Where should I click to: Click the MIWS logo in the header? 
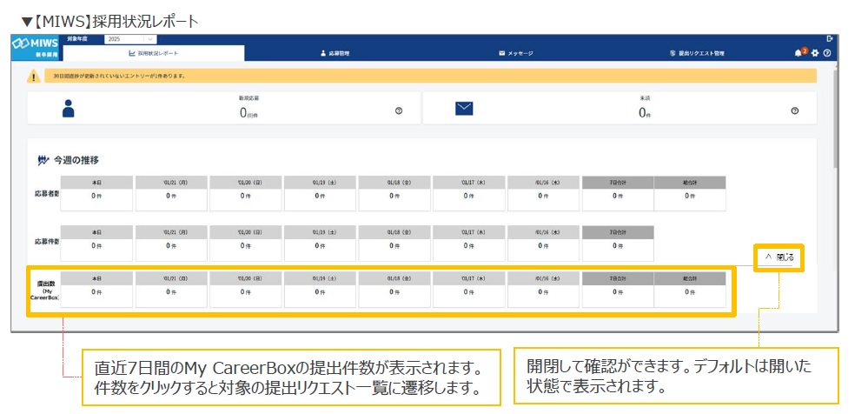[35, 43]
